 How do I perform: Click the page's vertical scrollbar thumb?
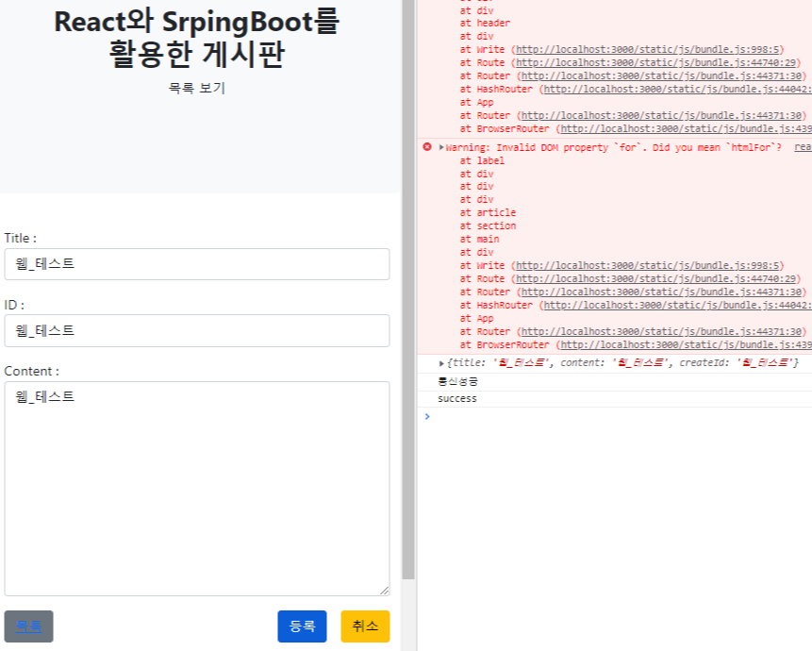(408, 290)
